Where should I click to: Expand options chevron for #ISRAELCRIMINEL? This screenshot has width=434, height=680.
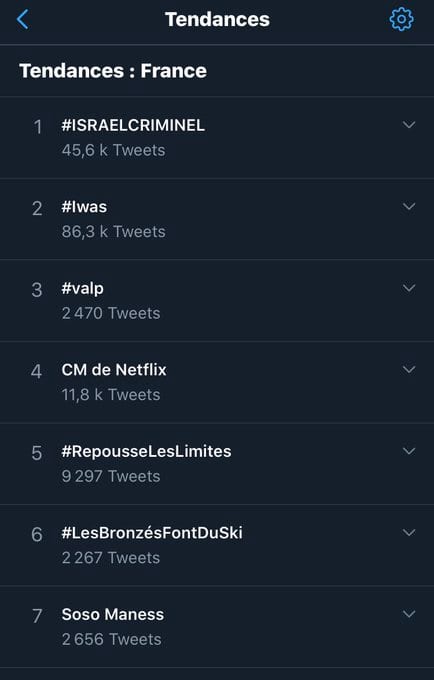point(409,125)
